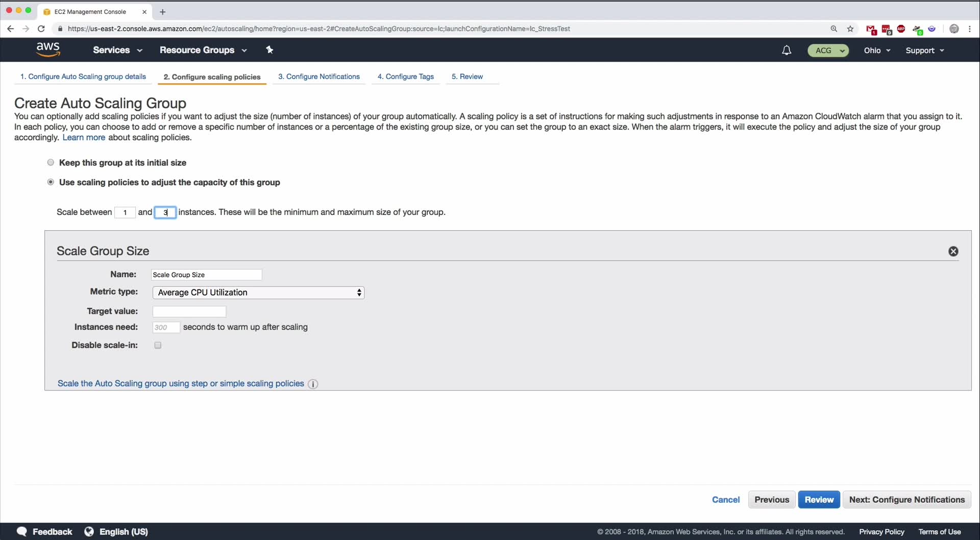
Task: Click the zoom magnifier icon in address bar
Action: pyautogui.click(x=834, y=29)
